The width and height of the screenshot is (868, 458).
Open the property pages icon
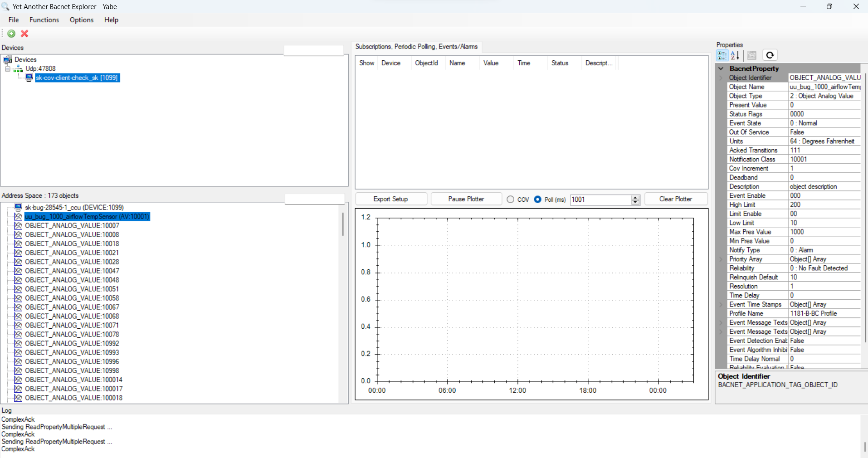pyautogui.click(x=752, y=55)
